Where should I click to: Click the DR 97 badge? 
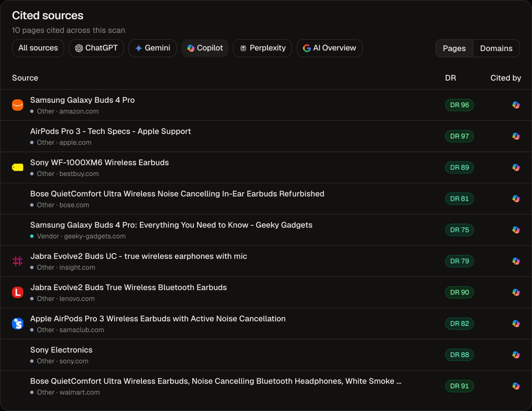pos(460,136)
